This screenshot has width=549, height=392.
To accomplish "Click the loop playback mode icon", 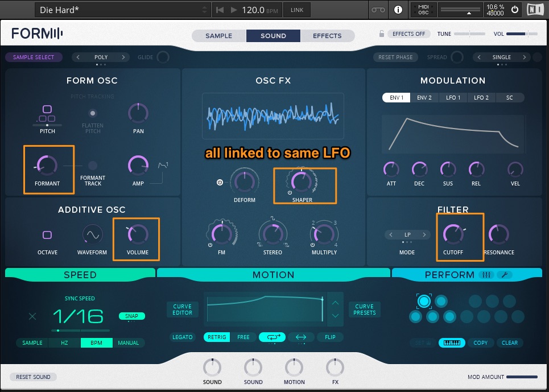I will (x=272, y=337).
